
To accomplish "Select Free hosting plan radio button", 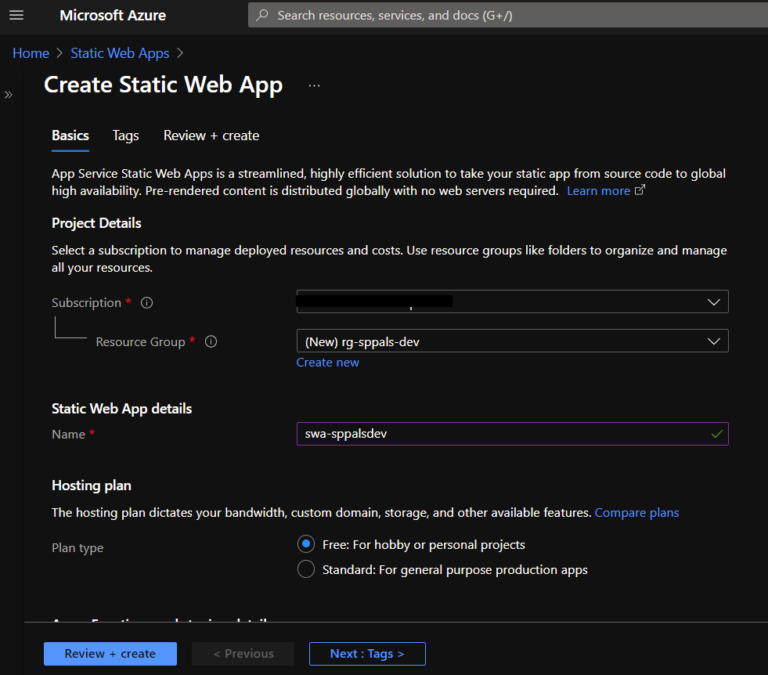I will tap(306, 545).
